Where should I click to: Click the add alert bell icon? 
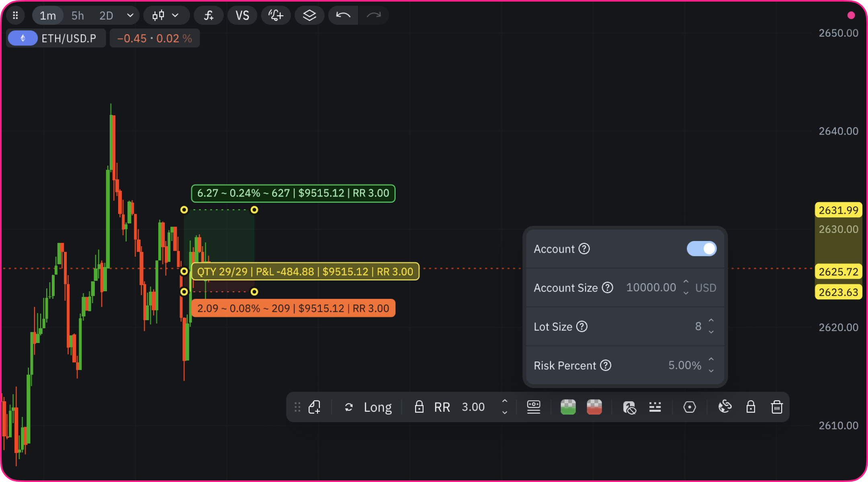[276, 16]
